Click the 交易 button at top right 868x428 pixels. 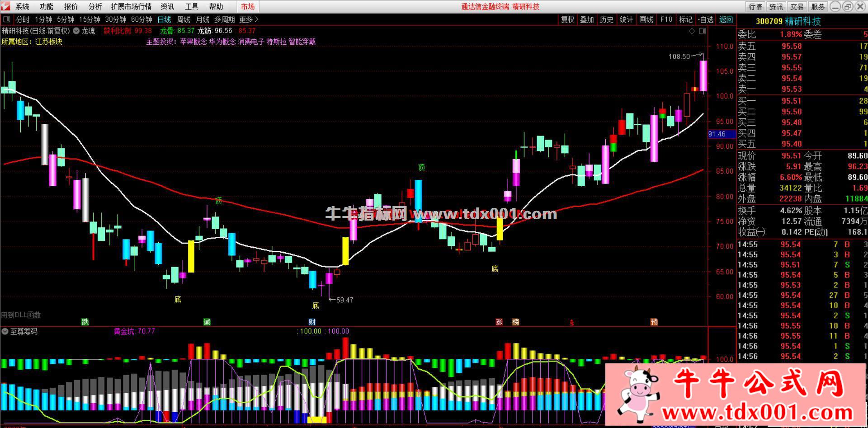tap(797, 6)
